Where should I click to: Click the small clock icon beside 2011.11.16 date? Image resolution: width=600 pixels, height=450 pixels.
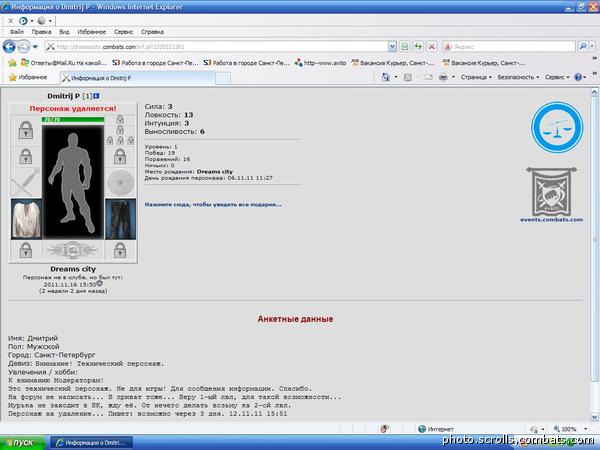click(x=99, y=283)
